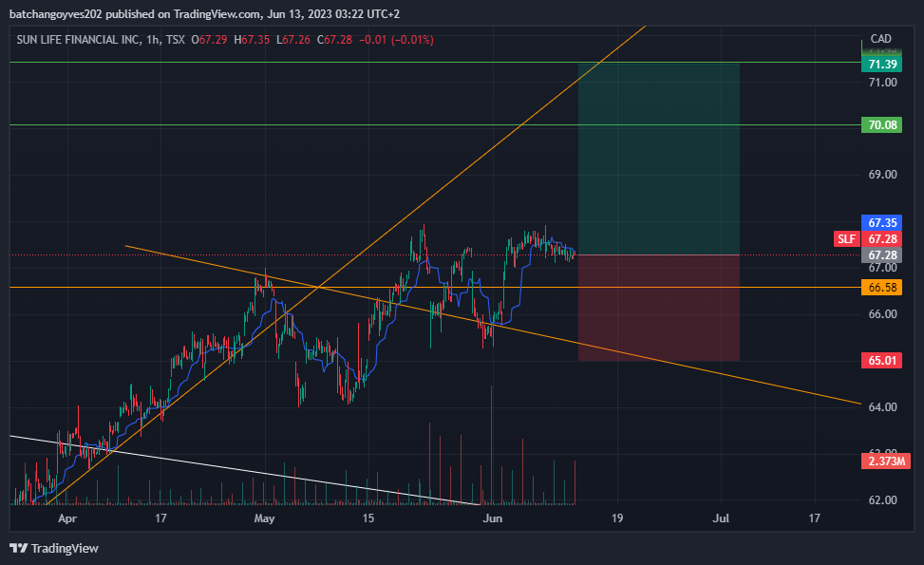
Task: Click the CAD currency label
Action: click(881, 39)
